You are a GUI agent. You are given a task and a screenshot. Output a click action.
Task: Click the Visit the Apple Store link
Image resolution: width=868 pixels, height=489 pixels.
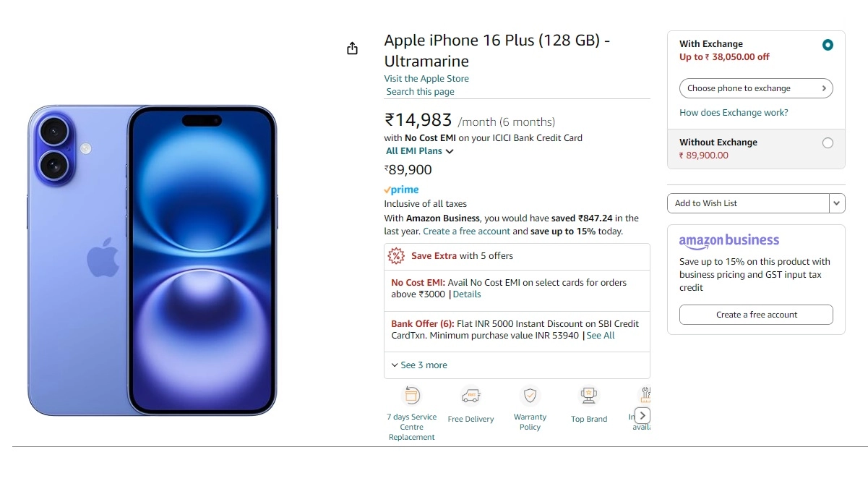click(426, 78)
